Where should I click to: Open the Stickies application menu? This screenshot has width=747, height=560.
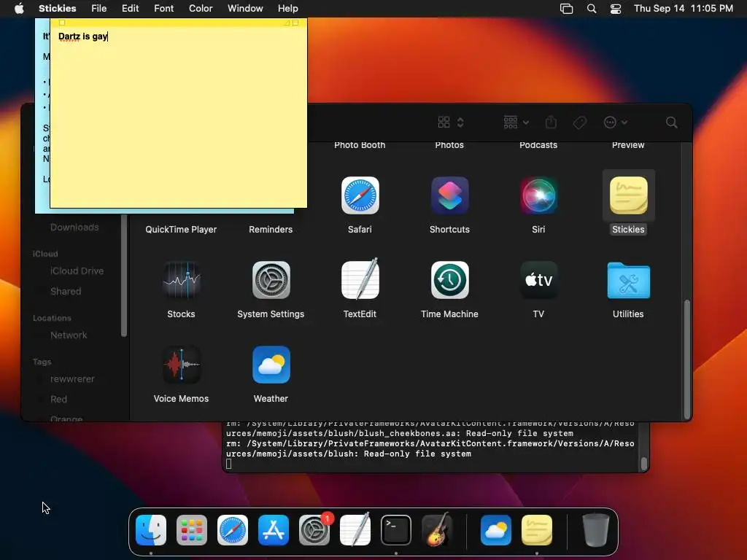pyautogui.click(x=57, y=9)
